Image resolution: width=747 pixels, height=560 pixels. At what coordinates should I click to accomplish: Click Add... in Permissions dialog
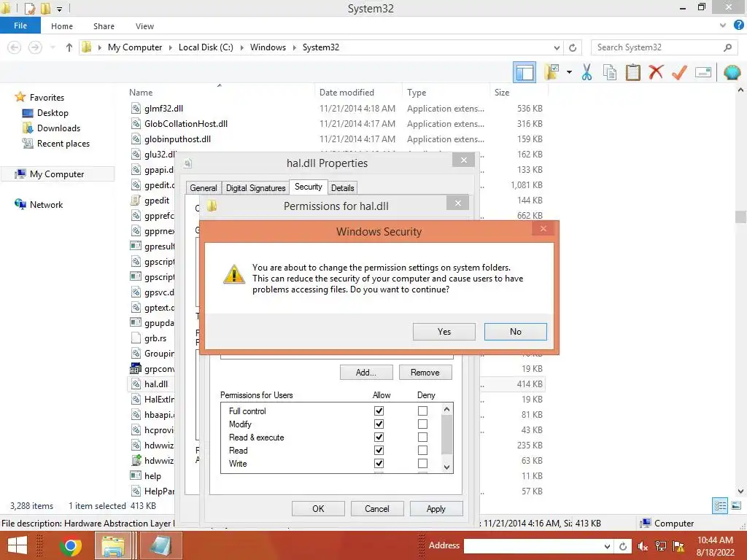click(x=366, y=373)
